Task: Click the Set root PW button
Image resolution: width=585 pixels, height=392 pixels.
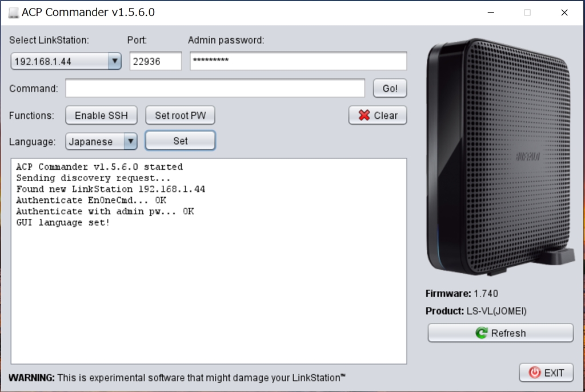Action: coord(180,115)
